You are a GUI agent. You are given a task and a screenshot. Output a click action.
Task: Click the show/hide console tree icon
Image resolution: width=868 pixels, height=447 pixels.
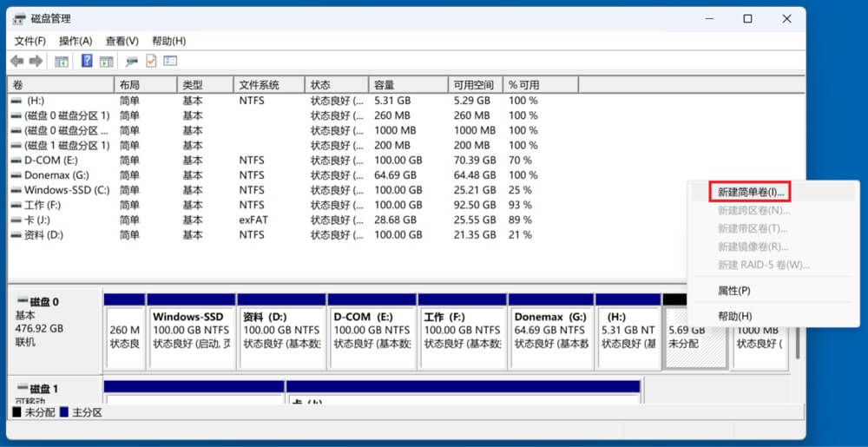tap(62, 61)
